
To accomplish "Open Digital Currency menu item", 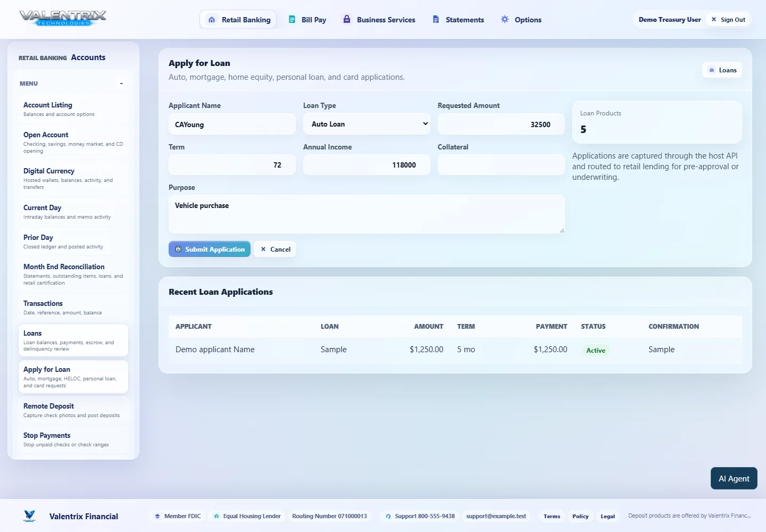I will coord(73,179).
